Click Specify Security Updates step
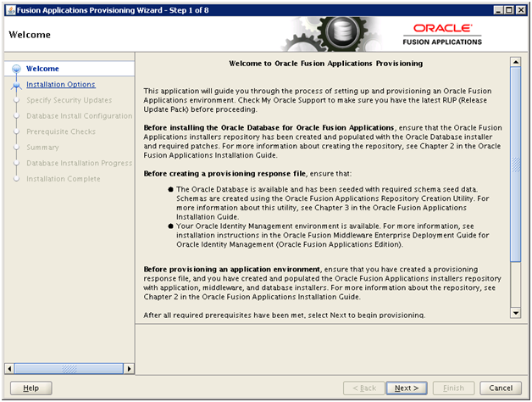Viewport: 532px width, 402px height. [x=69, y=100]
